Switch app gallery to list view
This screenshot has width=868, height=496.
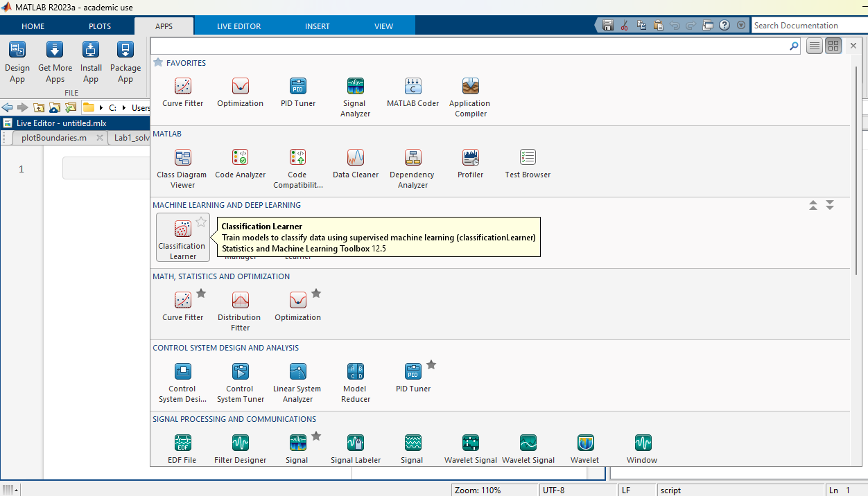point(815,46)
